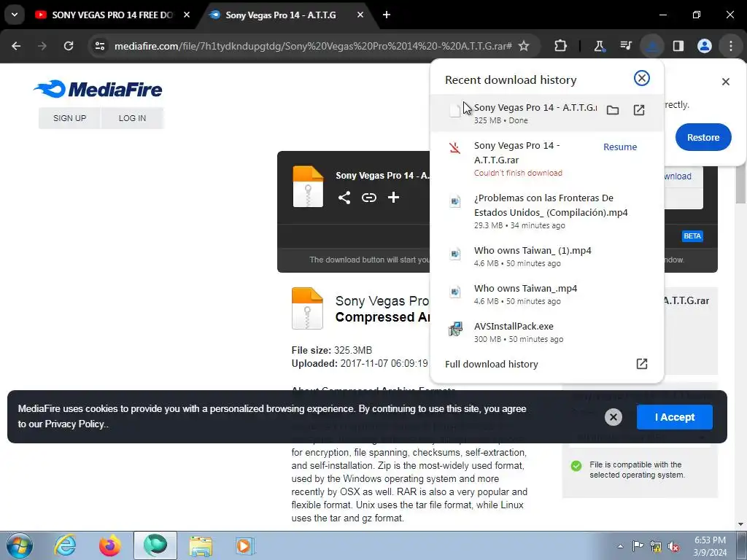Go back in browser
This screenshot has height=560, width=747.
16,46
